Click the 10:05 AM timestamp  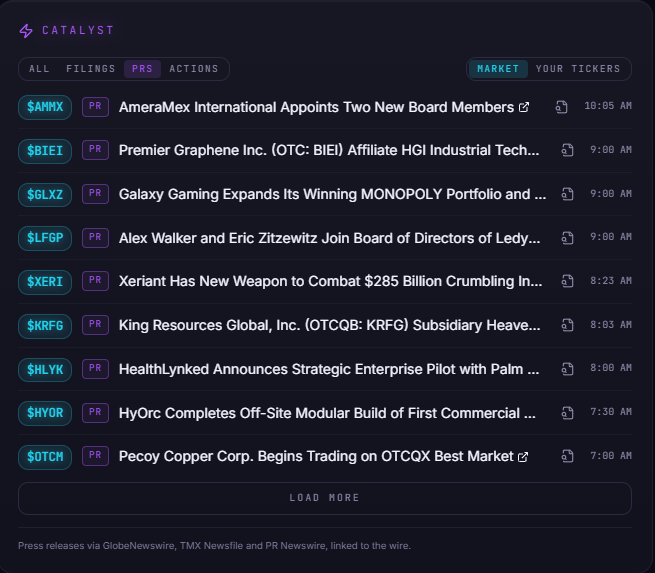coord(608,106)
